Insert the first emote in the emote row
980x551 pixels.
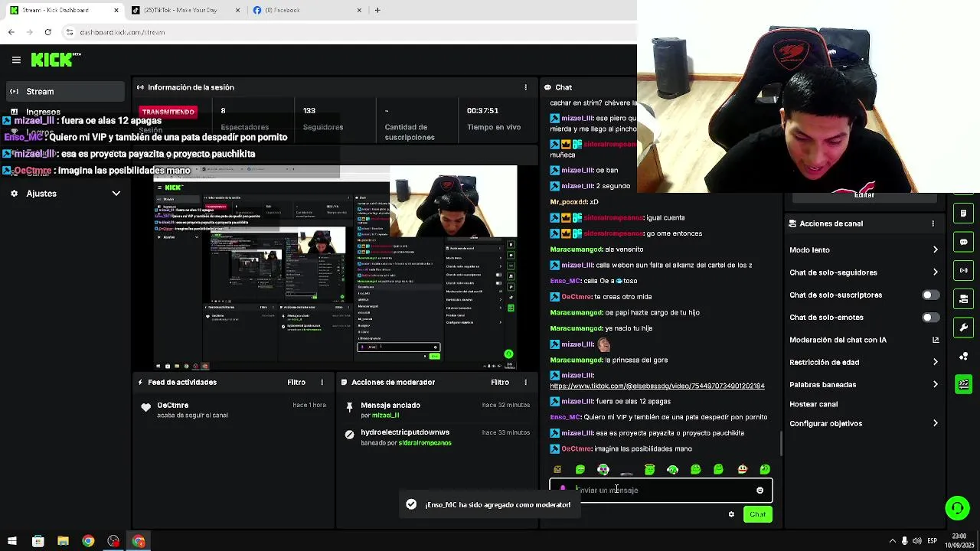(x=557, y=469)
